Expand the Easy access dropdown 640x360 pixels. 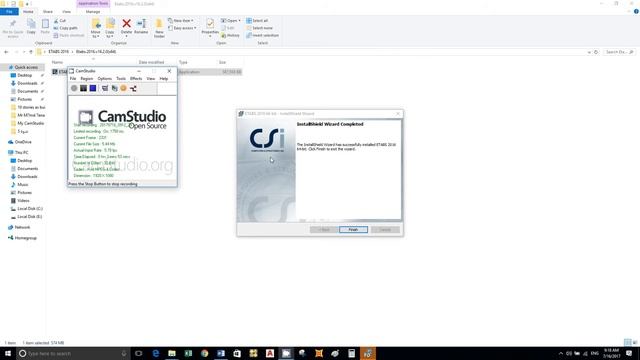coord(182,28)
